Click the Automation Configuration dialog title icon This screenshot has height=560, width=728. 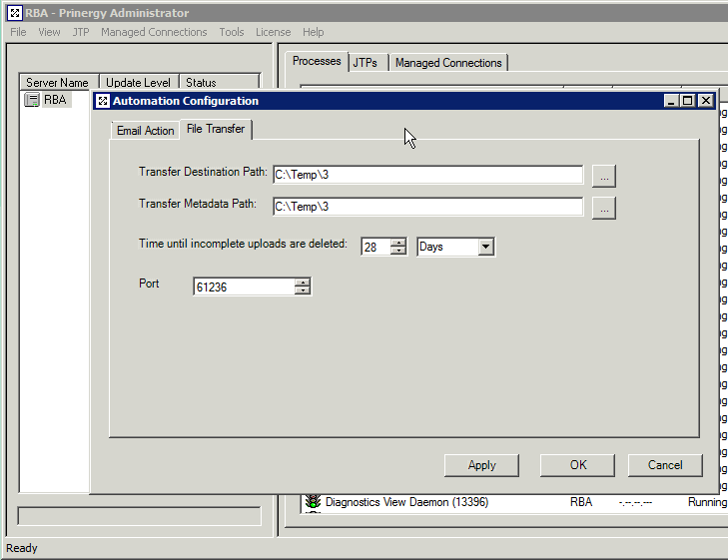[x=102, y=101]
